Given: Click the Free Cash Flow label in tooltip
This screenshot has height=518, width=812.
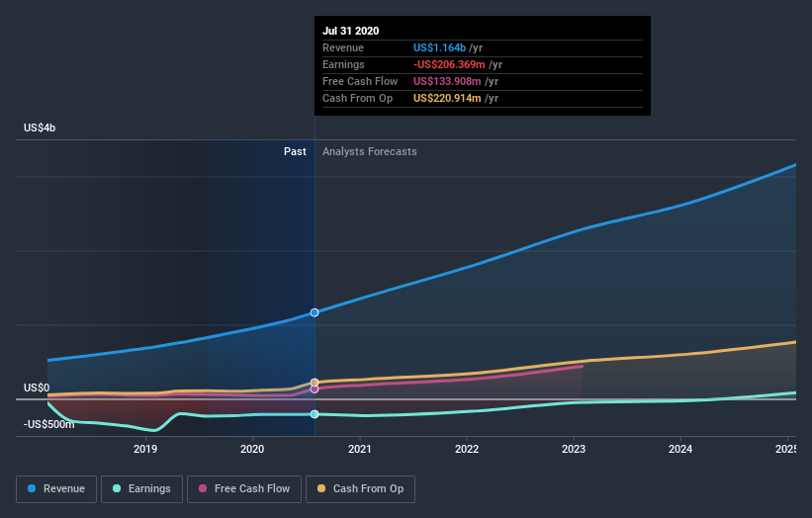Looking at the screenshot, I should [x=360, y=81].
